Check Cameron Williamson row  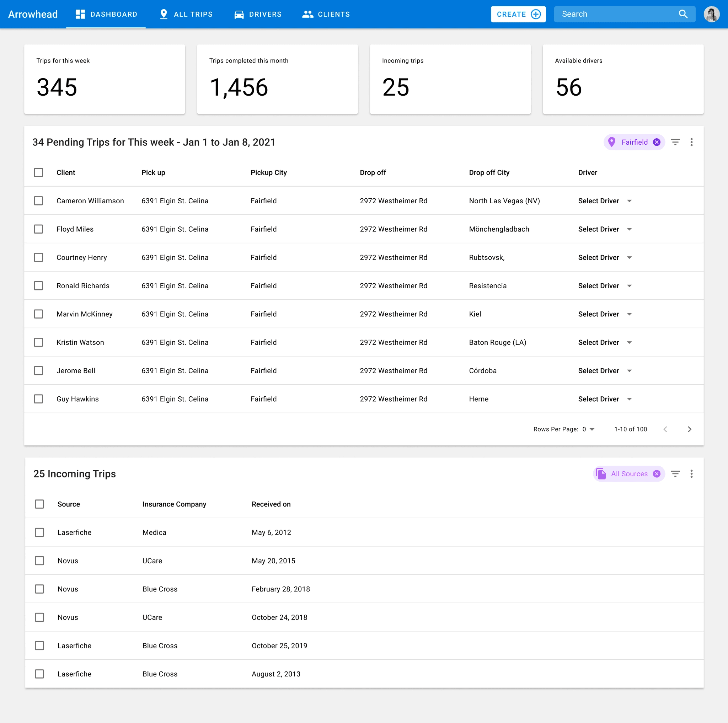pos(38,201)
